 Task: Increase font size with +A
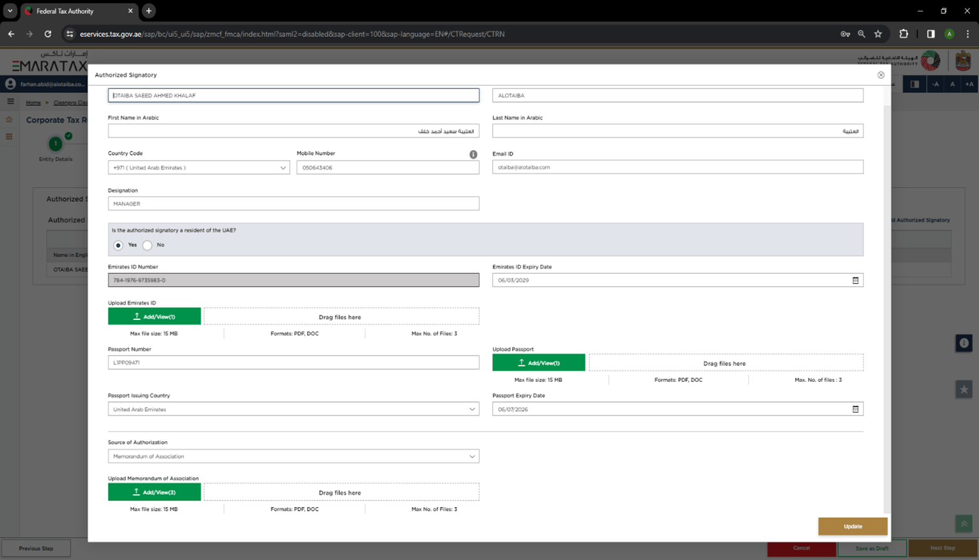[x=969, y=84]
